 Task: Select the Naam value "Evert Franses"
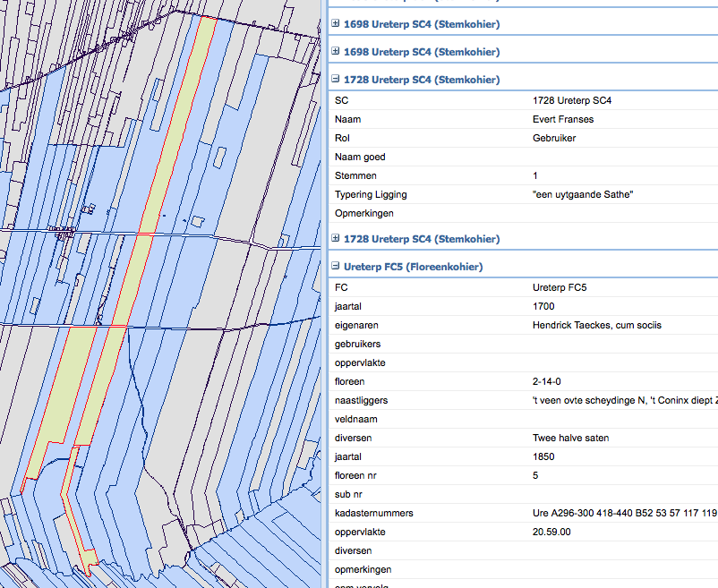pos(562,119)
